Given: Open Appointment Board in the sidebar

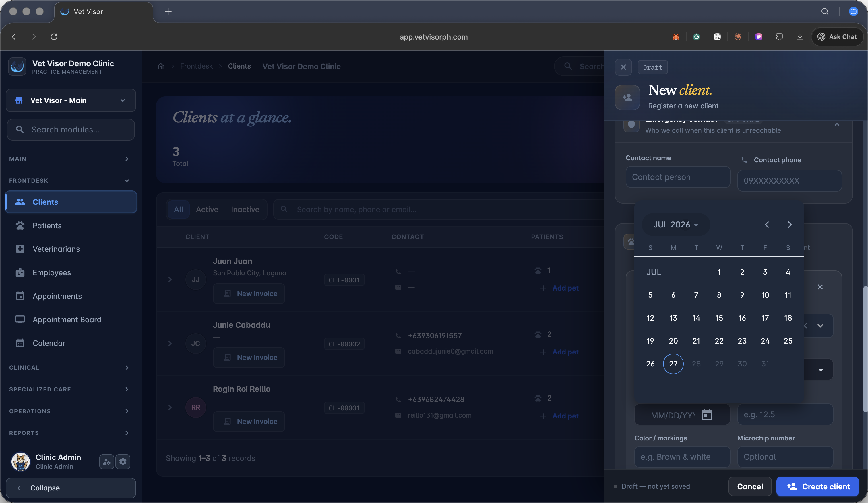Looking at the screenshot, I should [71, 320].
